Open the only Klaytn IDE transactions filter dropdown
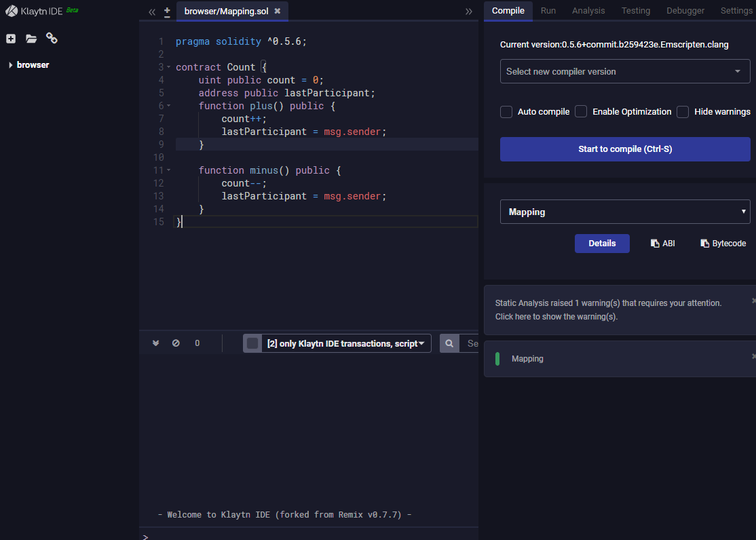The height and width of the screenshot is (540, 756). click(346, 343)
